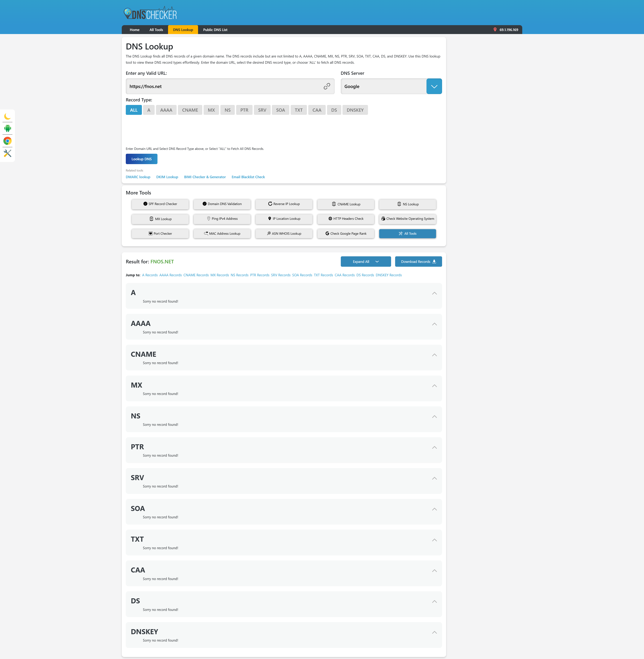Open the DNS Server dropdown
Image resolution: width=644 pixels, height=659 pixels.
pyautogui.click(x=434, y=86)
